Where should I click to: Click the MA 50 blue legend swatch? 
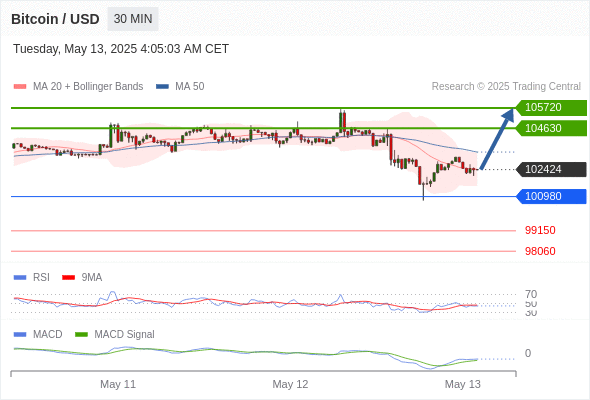(x=162, y=87)
